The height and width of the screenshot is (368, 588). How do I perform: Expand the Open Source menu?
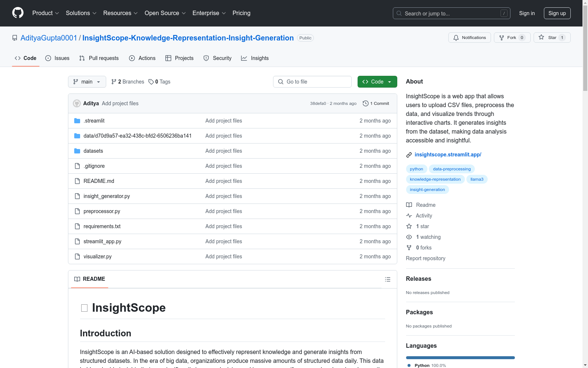(165, 13)
